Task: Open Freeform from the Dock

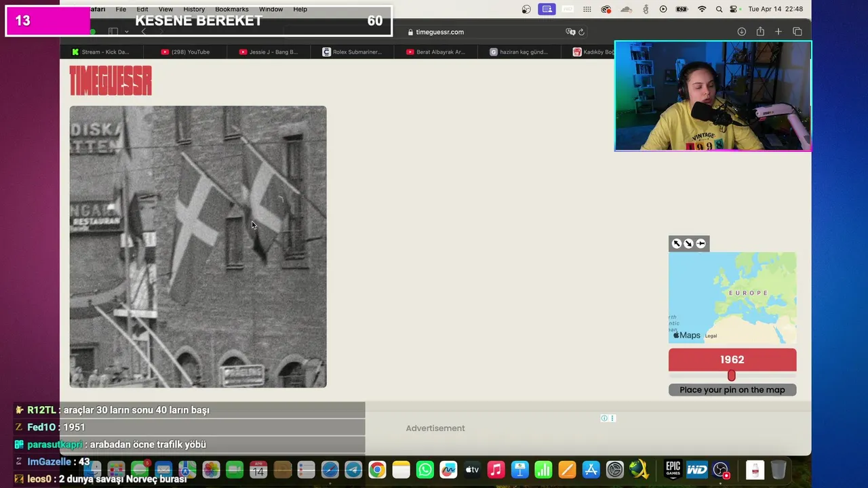Action: (x=448, y=470)
